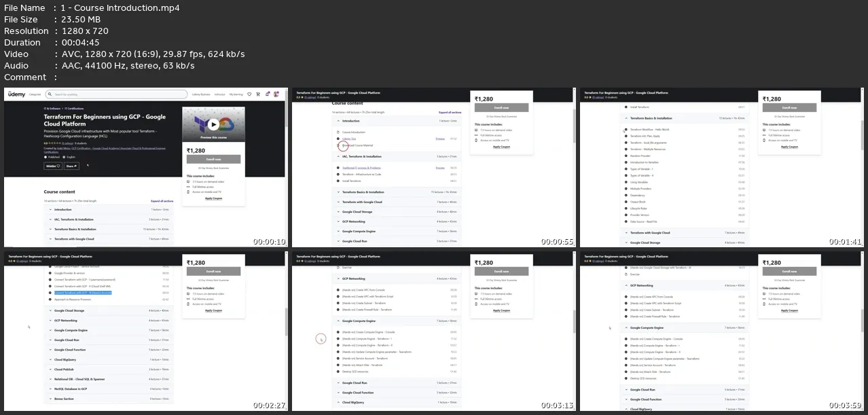Collapse Google Compute Engine in the 00:03:13 frame
This screenshot has height=415, width=868.
[397, 321]
